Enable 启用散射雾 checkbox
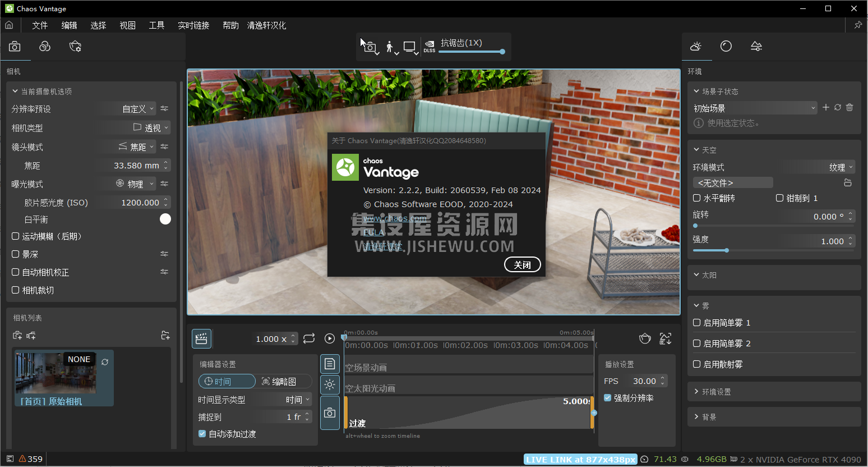Screen dimensions: 868x467 pos(697,364)
